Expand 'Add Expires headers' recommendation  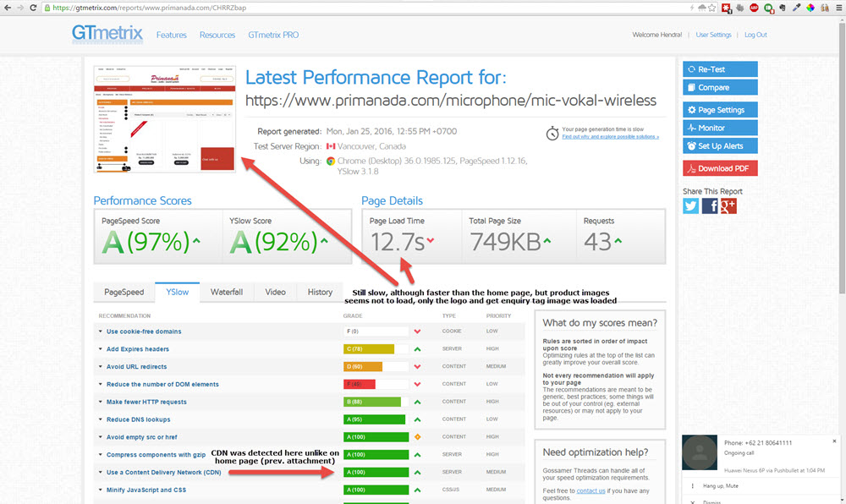(138, 349)
